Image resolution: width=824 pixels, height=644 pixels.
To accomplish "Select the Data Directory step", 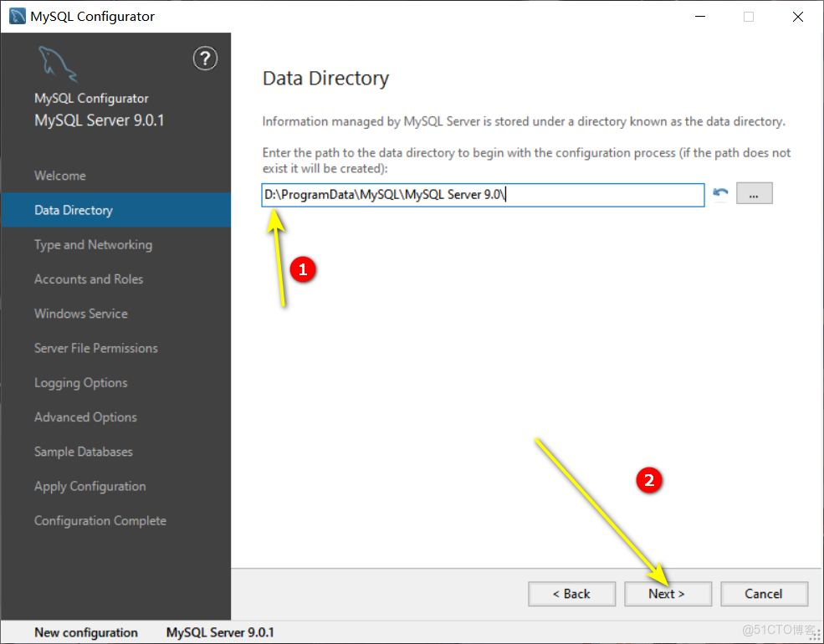I will coord(115,210).
